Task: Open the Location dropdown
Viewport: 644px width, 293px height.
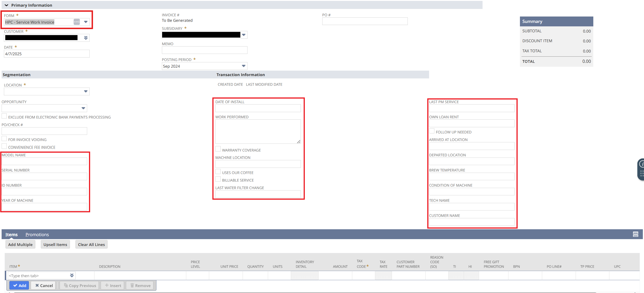Action: coord(86,91)
